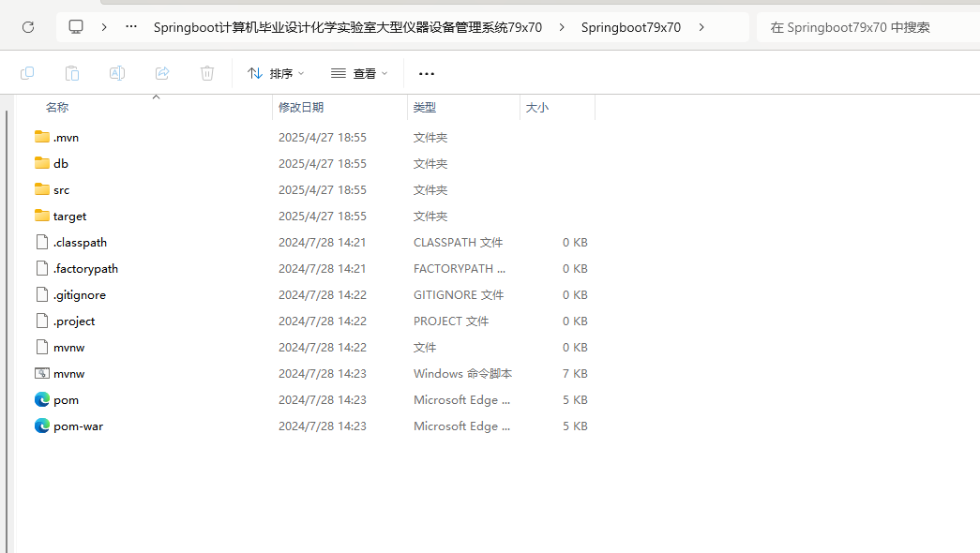Click the See more (···) toolbar icon
980x553 pixels.
[427, 73]
